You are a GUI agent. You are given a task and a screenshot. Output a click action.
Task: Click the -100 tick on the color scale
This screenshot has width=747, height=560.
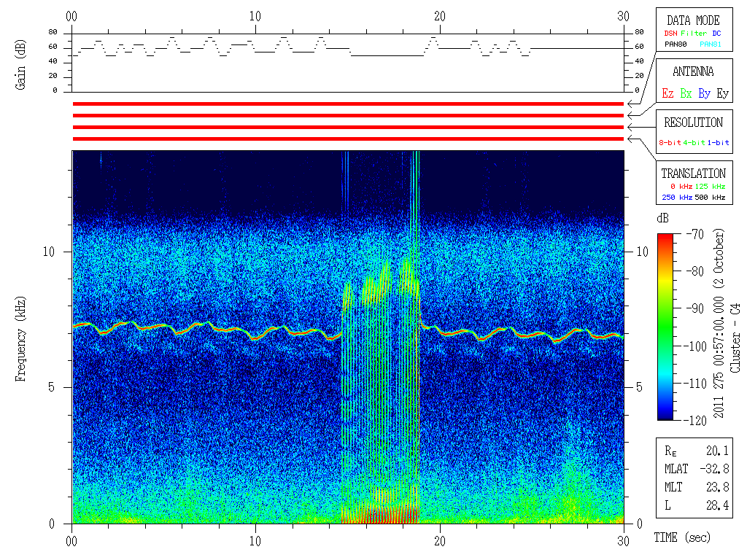695,346
